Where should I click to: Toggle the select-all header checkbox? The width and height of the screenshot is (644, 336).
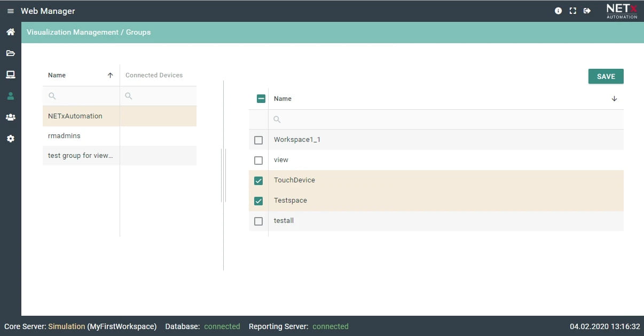[x=261, y=99]
